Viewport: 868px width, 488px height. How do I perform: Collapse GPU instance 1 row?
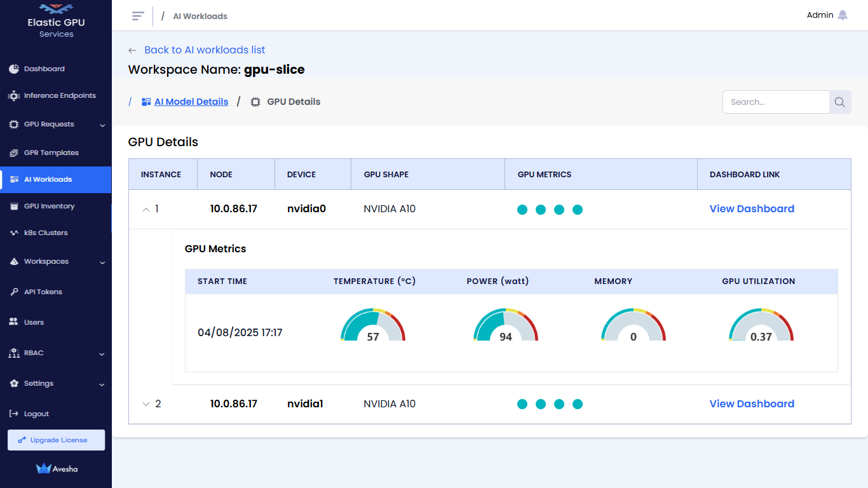pyautogui.click(x=146, y=209)
